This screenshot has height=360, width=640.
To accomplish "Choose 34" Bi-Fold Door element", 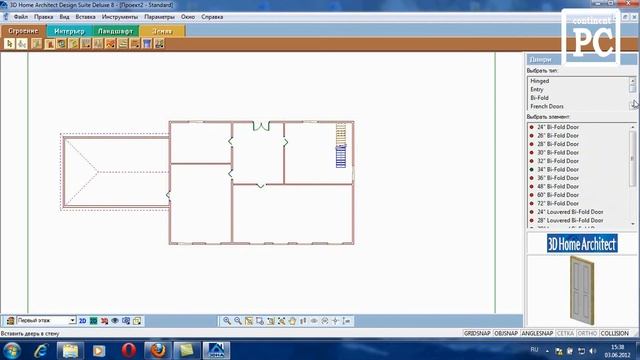I will coord(558,169).
